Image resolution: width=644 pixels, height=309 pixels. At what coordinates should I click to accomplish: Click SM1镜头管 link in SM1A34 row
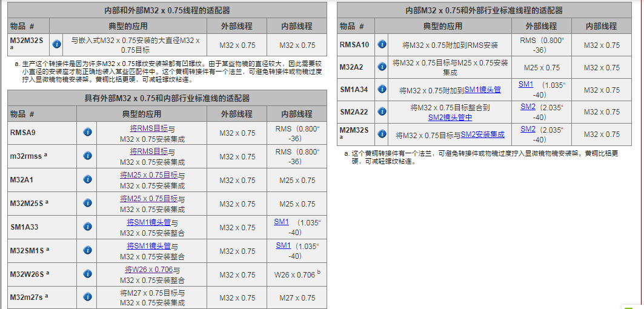483,90
